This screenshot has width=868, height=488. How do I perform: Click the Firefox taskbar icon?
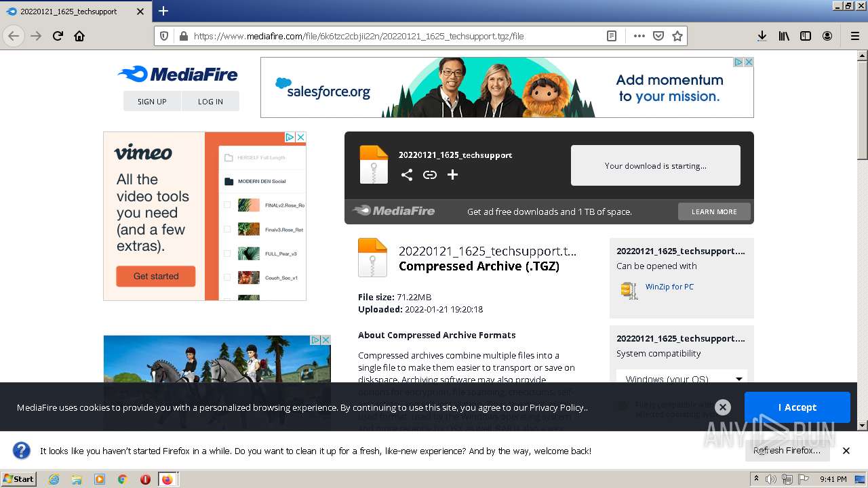[167, 479]
